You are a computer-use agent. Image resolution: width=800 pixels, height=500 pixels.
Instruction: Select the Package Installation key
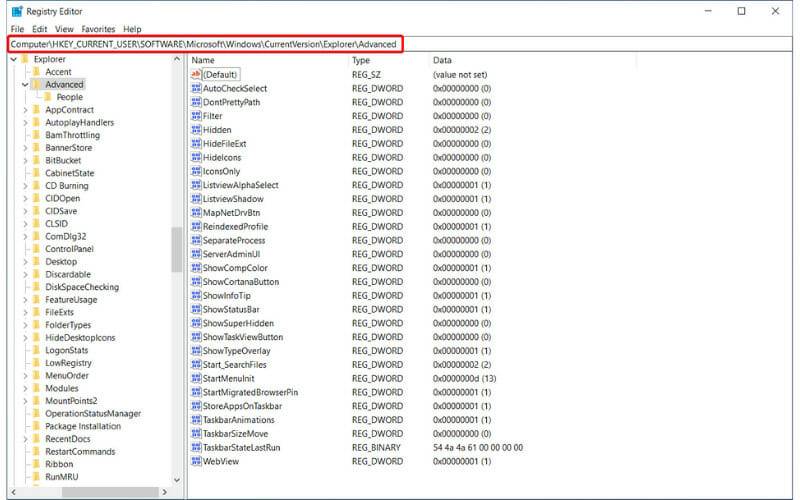click(83, 426)
